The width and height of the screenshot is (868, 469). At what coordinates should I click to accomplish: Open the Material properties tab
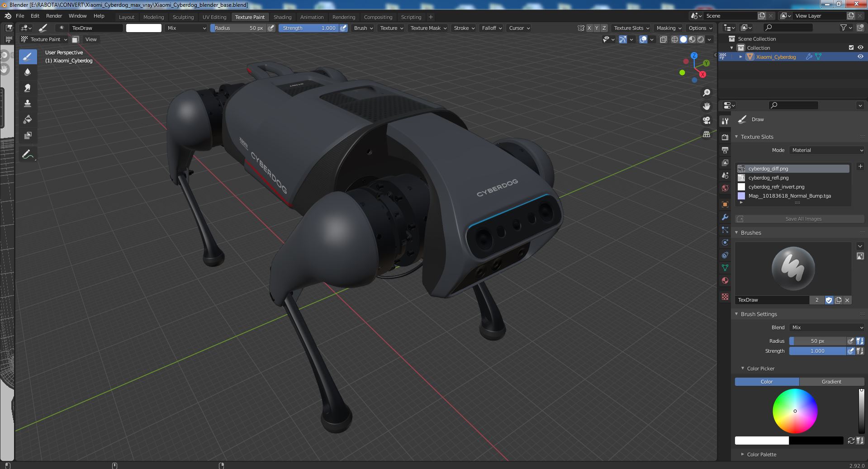tap(725, 280)
